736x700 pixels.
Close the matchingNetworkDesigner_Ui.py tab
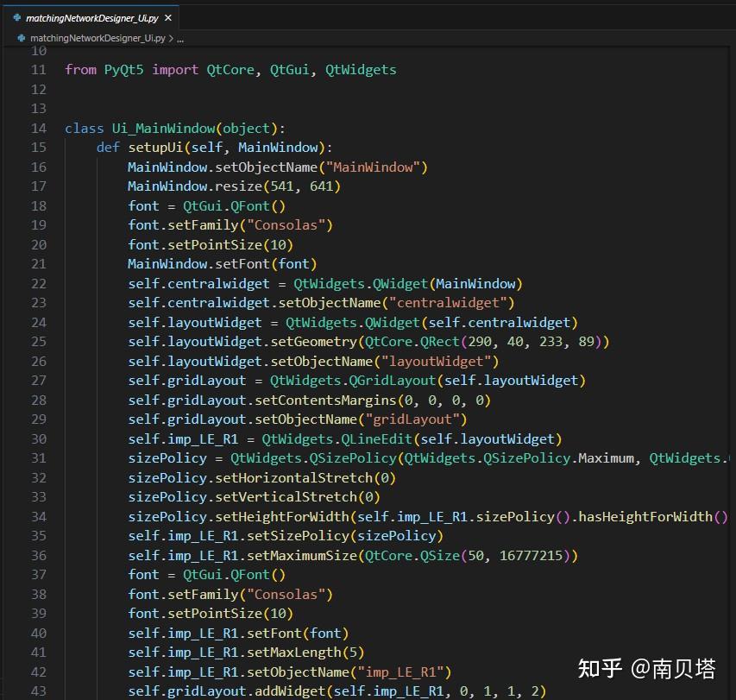pos(167,16)
